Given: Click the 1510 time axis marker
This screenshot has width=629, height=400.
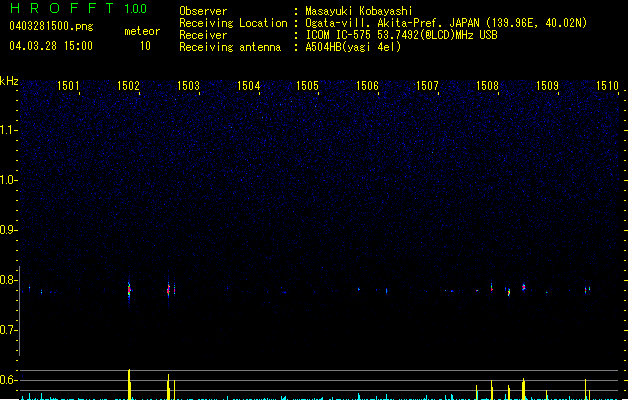Looking at the screenshot, I should (x=607, y=86).
